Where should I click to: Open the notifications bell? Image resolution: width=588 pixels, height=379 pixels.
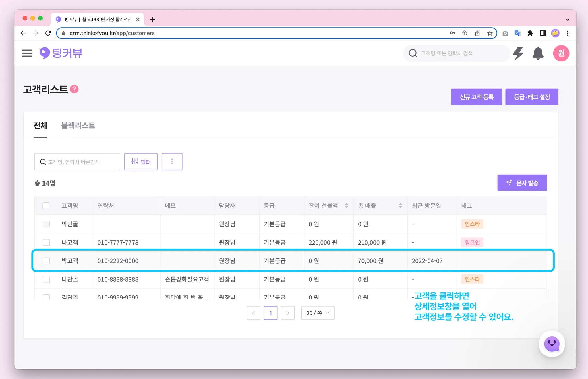click(x=538, y=53)
